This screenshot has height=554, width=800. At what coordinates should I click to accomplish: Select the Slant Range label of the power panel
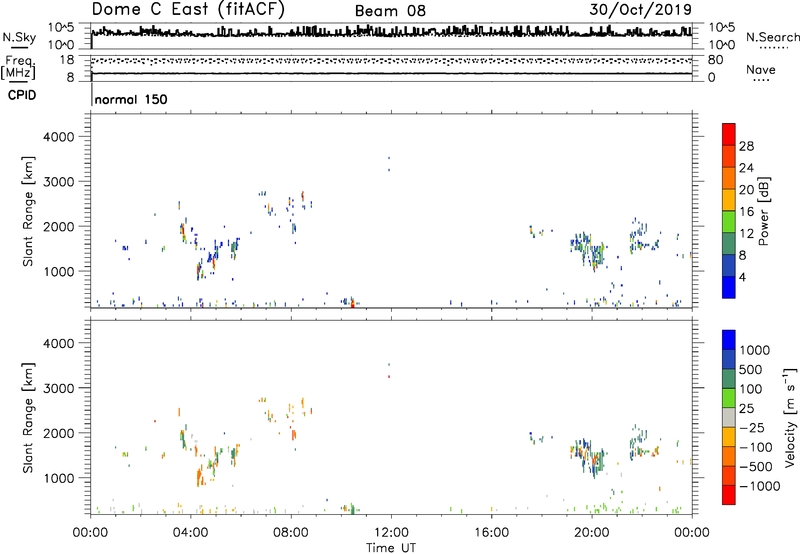pyautogui.click(x=28, y=211)
